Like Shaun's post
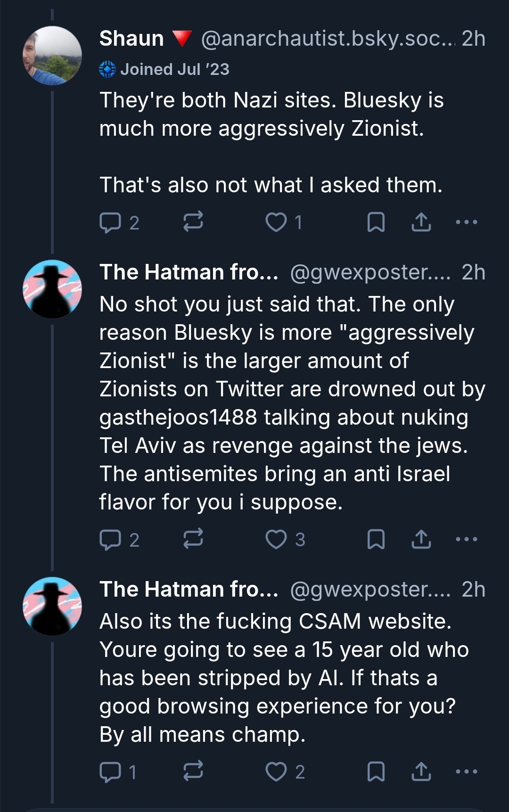The height and width of the screenshot is (812, 509). pyautogui.click(x=276, y=222)
